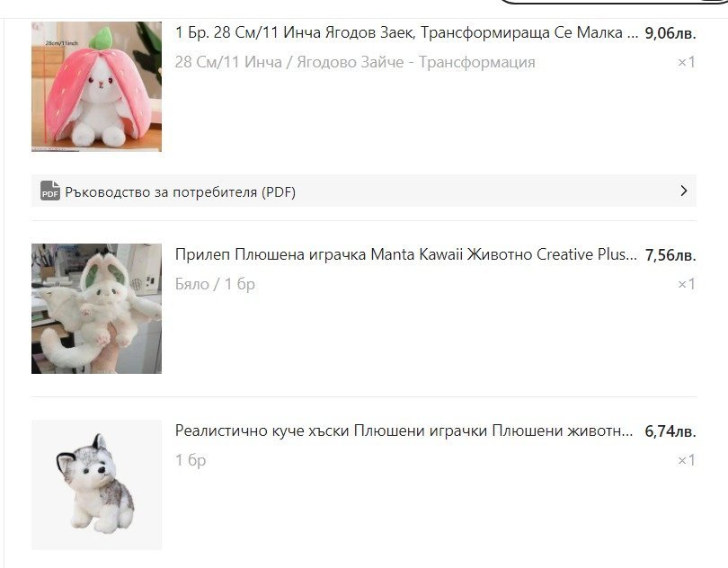Open the strawberry bunny plush thumbnail
The height and width of the screenshot is (568, 728).
pyautogui.click(x=96, y=87)
